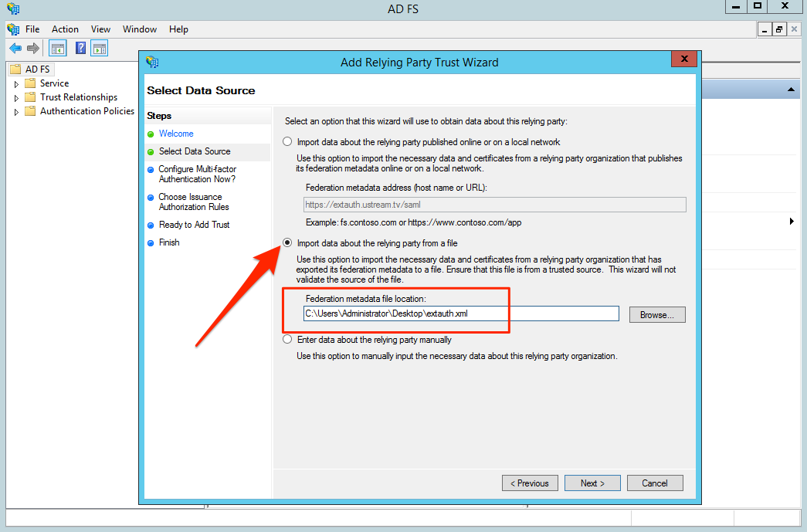This screenshot has width=807, height=532.
Task: Select 'Import data published online or local network' option
Action: click(287, 141)
